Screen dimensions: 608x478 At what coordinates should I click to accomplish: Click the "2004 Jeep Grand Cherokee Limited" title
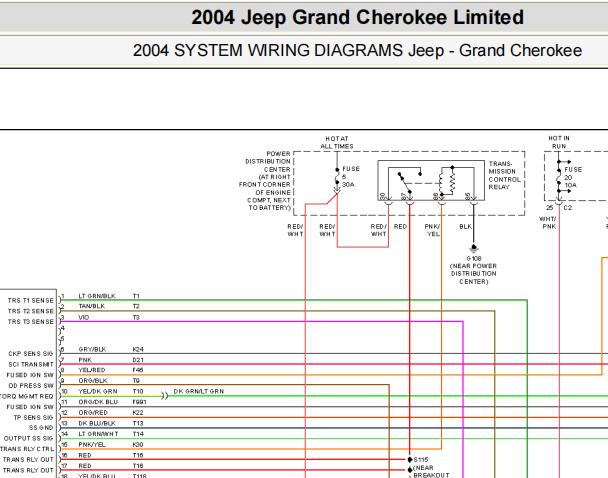click(357, 17)
